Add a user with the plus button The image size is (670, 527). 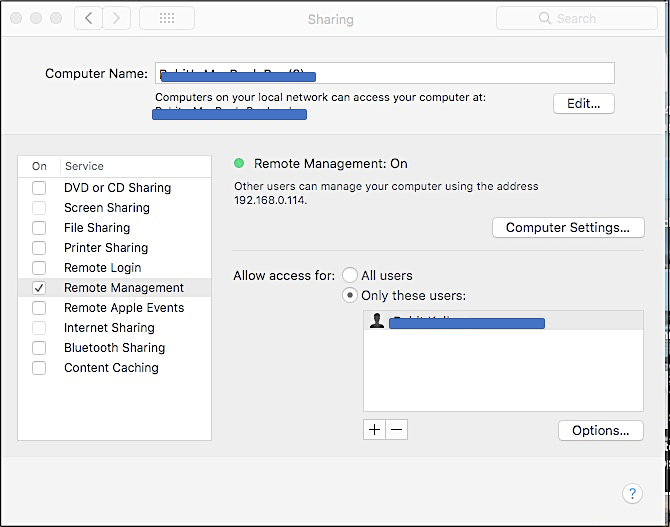(x=374, y=429)
